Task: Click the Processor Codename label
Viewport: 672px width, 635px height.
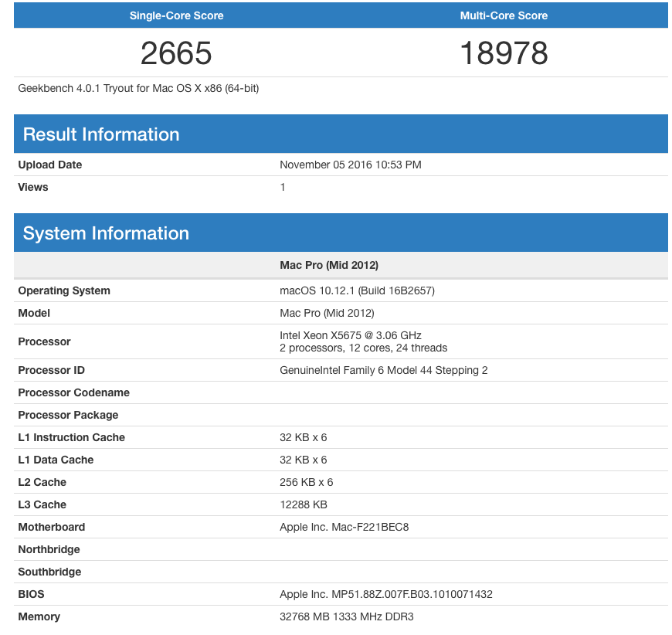Action: click(73, 392)
